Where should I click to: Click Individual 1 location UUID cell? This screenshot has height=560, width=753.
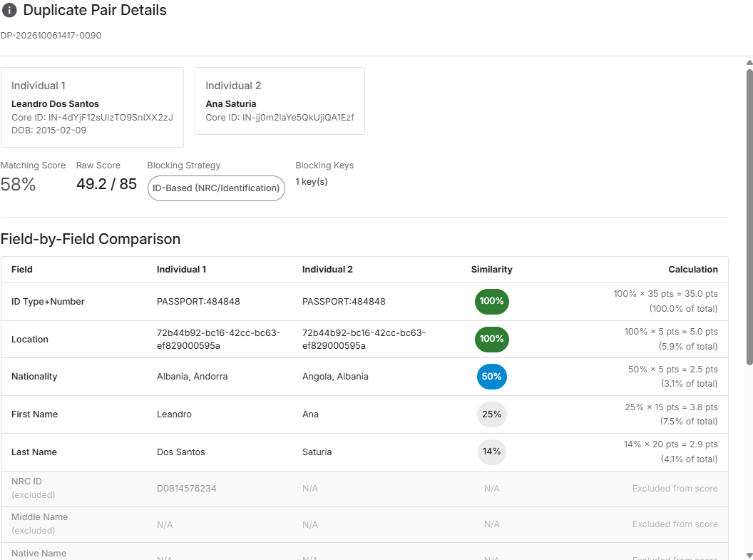pos(218,339)
